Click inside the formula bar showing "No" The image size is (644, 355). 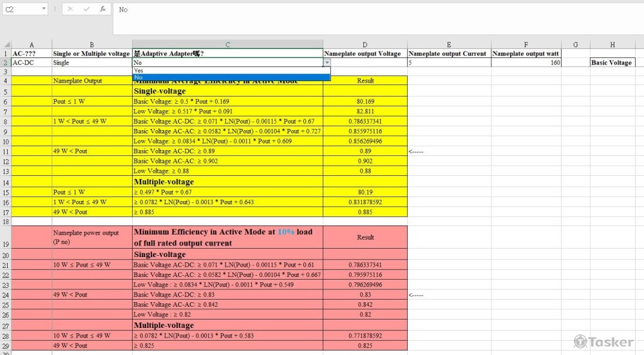pyautogui.click(x=374, y=10)
